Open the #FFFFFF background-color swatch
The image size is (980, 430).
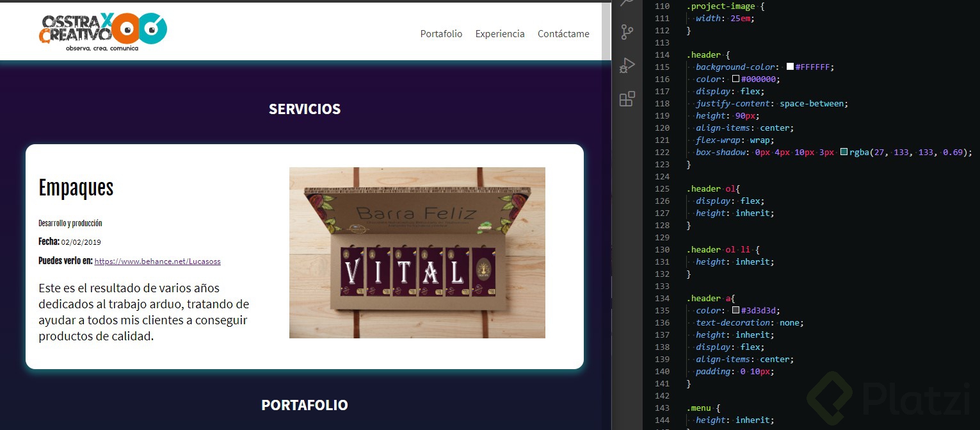pyautogui.click(x=790, y=67)
